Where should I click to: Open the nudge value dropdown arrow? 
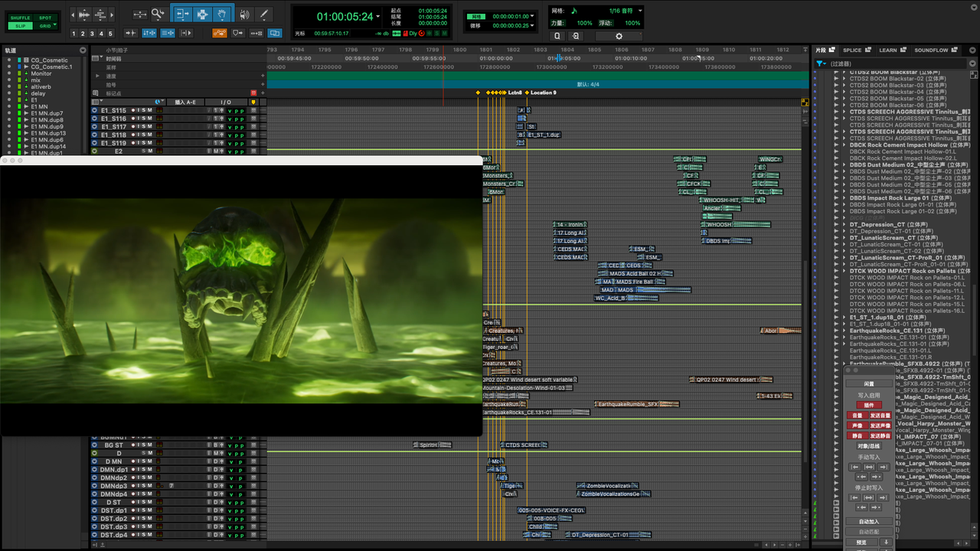coord(531,25)
